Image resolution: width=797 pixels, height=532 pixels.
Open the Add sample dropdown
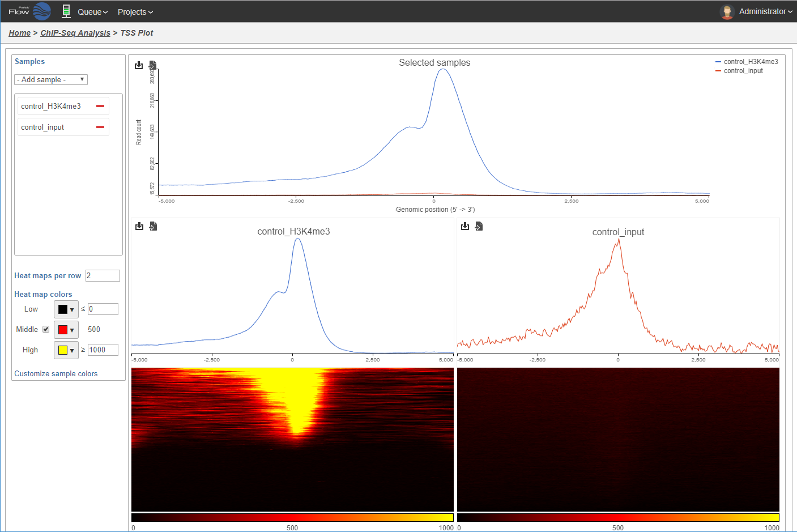click(x=51, y=80)
